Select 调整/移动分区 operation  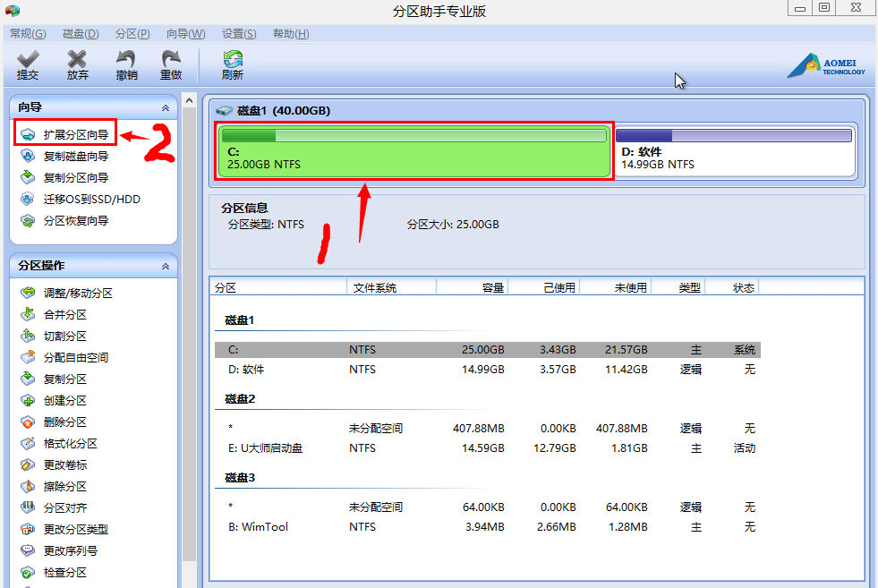coord(78,294)
